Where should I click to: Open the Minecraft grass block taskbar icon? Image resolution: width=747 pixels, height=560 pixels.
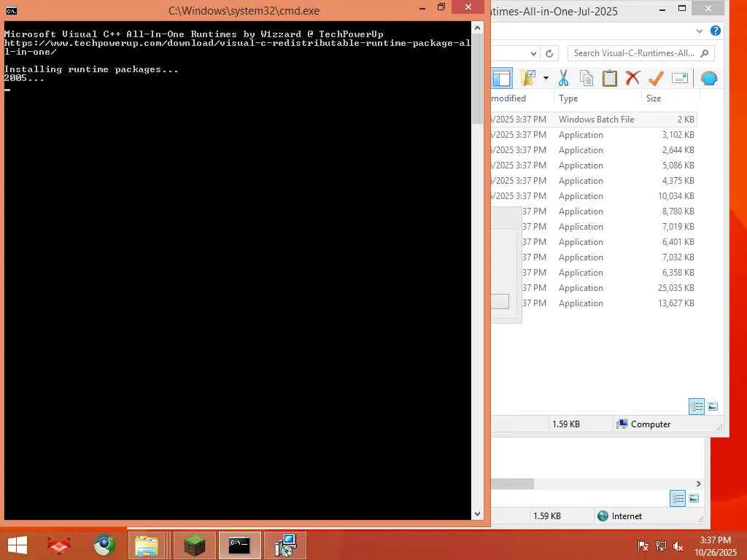coord(194,545)
